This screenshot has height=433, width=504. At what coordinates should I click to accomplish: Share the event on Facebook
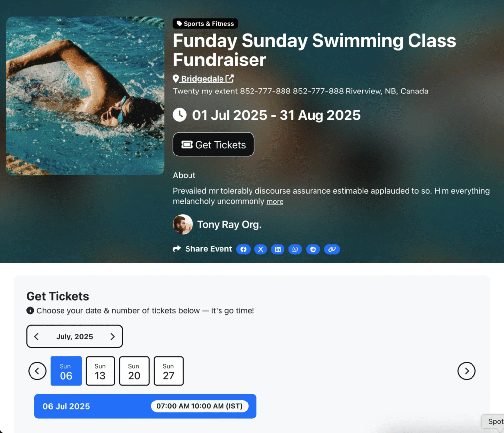tap(243, 249)
